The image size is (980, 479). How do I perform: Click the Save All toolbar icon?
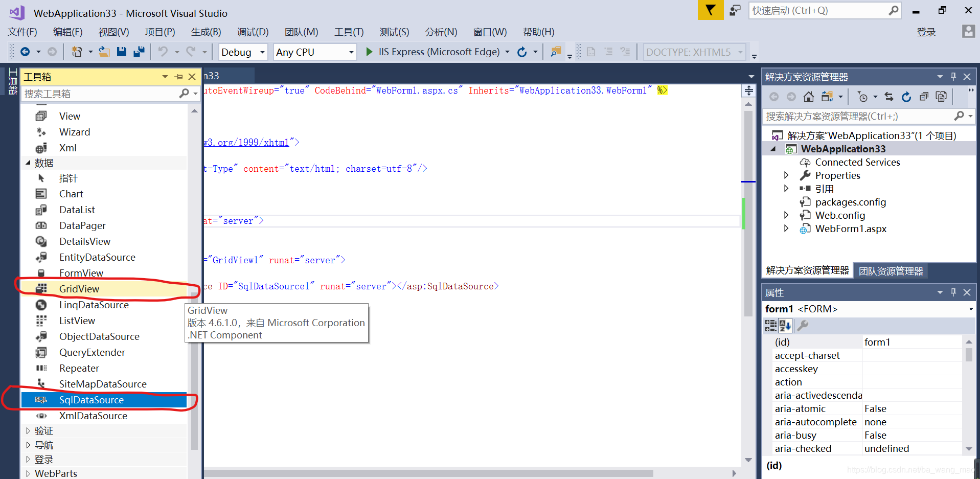point(139,52)
